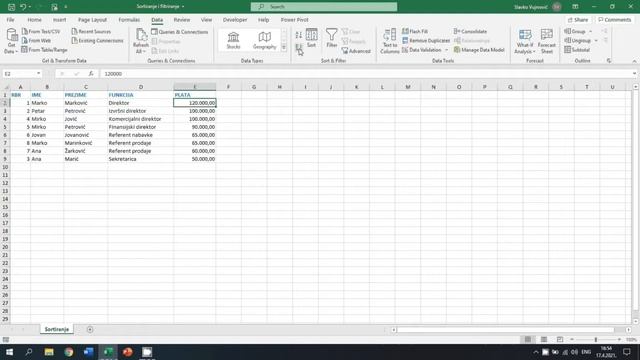The image size is (640, 360).
Task: Toggle the Filter funnel
Action: [x=331, y=38]
